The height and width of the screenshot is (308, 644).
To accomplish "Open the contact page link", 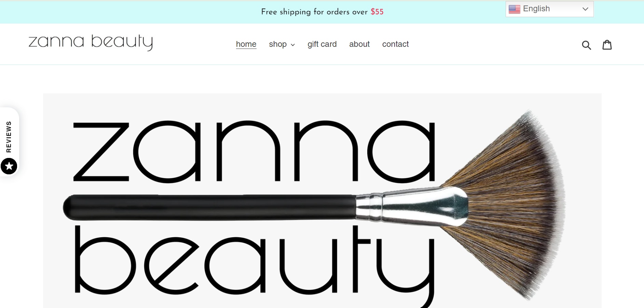I will pyautogui.click(x=395, y=44).
